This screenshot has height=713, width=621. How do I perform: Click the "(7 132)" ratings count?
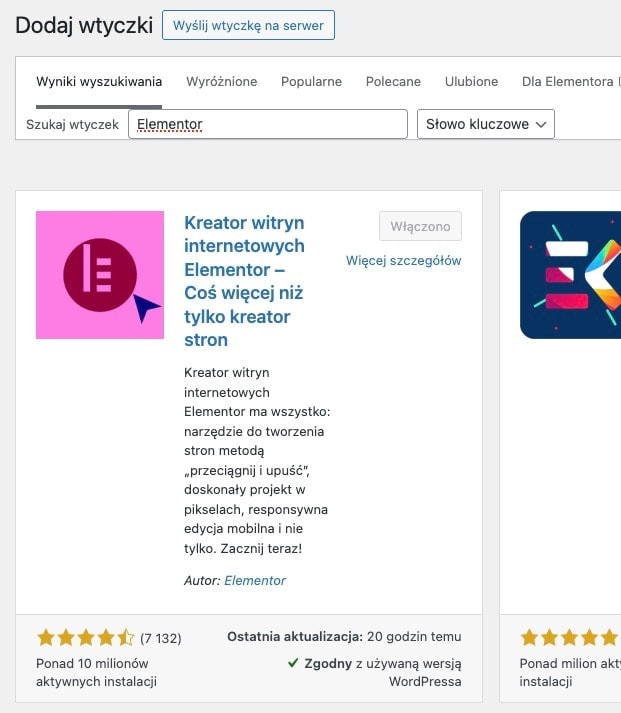161,638
